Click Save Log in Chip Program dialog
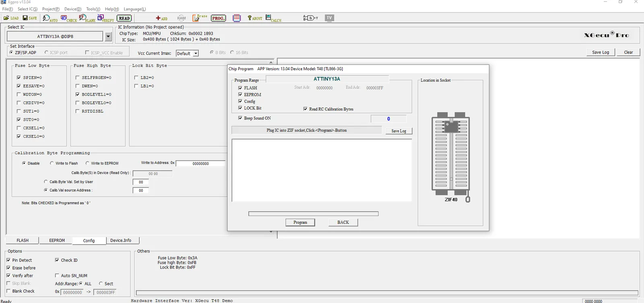The width and height of the screenshot is (644, 303). [399, 131]
